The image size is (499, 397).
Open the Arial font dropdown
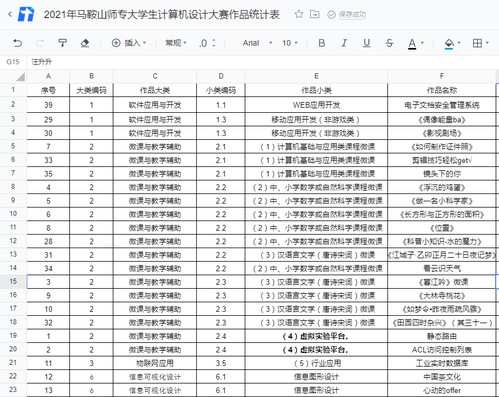point(257,43)
